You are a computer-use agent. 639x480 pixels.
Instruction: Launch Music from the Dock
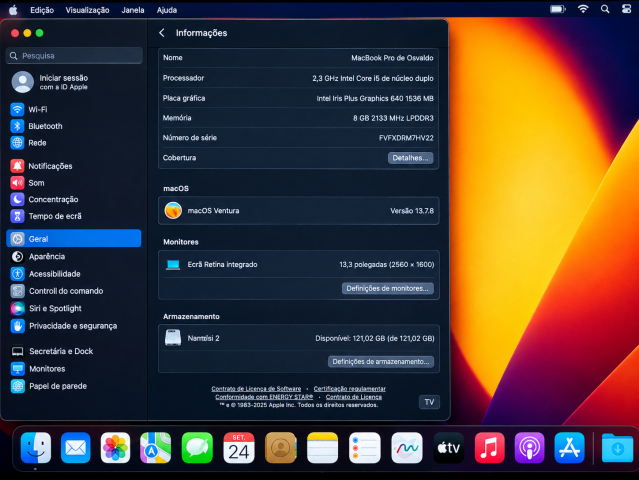point(490,448)
